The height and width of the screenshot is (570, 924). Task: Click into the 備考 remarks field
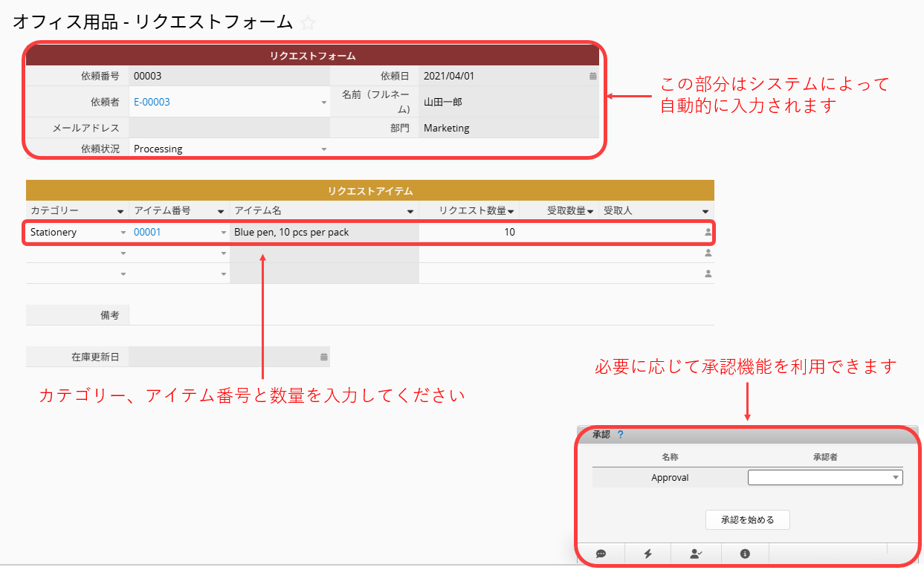pyautogui.click(x=421, y=315)
